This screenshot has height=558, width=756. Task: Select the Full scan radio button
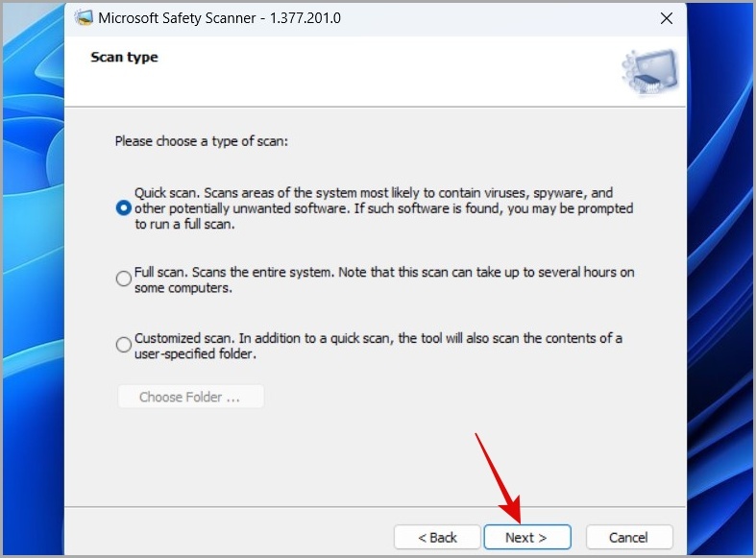(123, 279)
